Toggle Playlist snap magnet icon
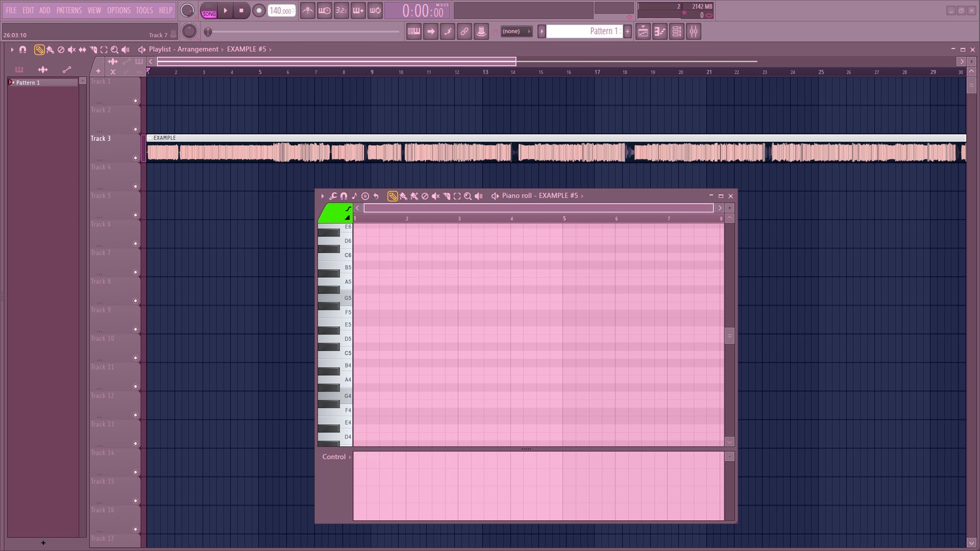980x551 pixels. [x=23, y=50]
